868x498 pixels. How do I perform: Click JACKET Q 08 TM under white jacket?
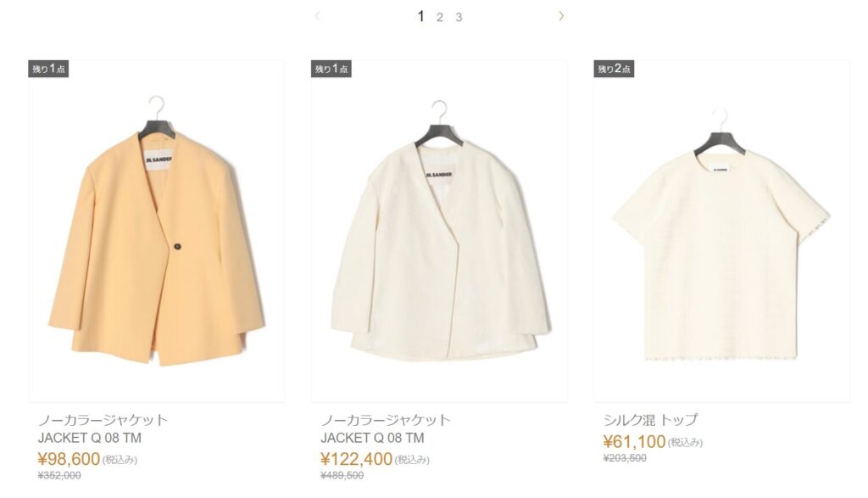coord(373,438)
